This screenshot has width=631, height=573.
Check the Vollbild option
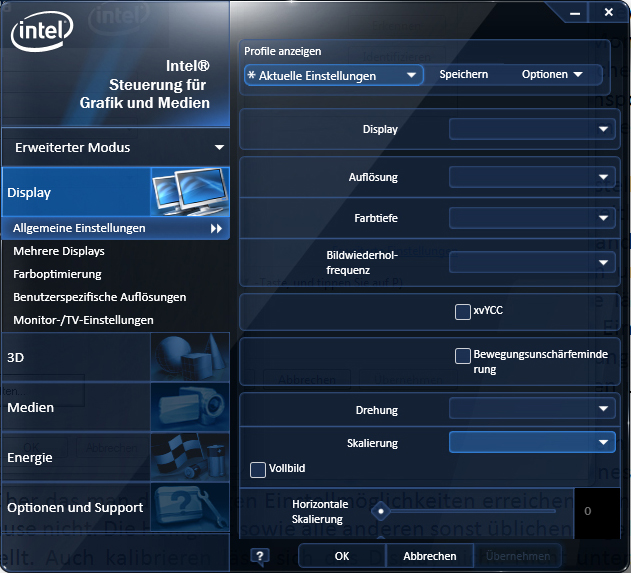point(258,470)
